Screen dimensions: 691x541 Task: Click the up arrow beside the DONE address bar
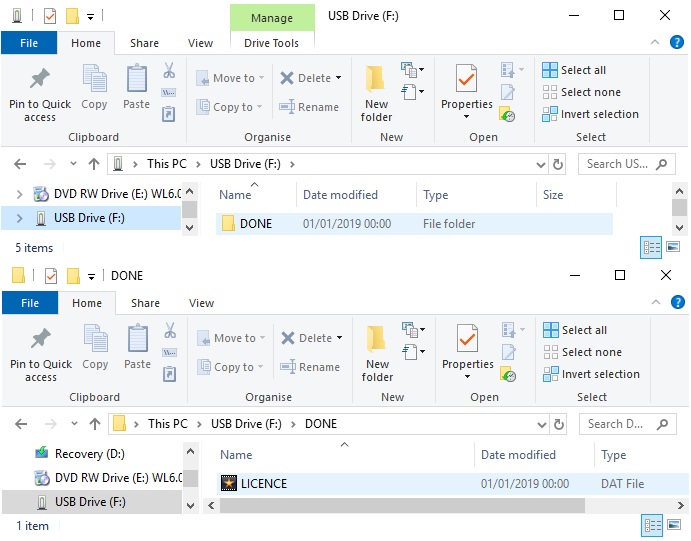[95, 424]
